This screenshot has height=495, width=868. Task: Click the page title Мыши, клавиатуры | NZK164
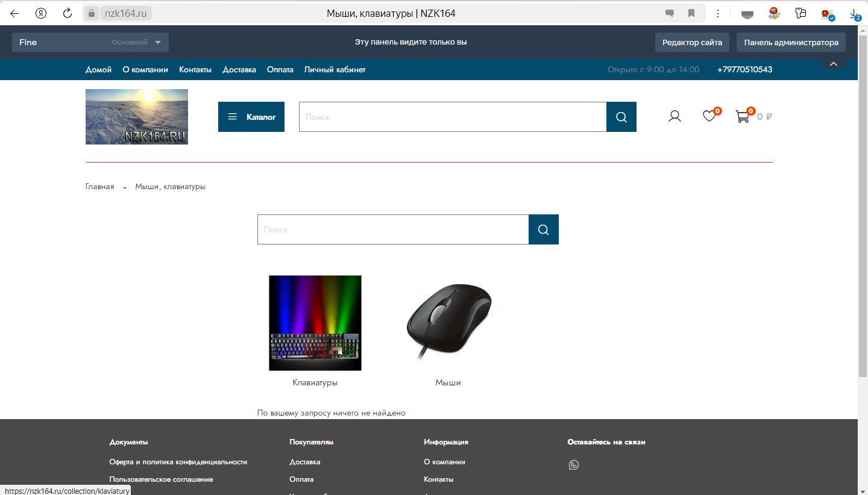[391, 13]
